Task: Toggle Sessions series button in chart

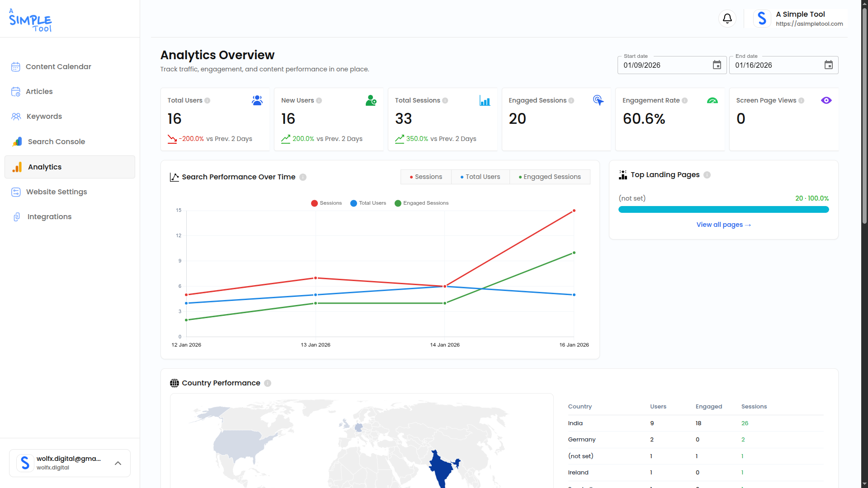Action: tap(426, 177)
